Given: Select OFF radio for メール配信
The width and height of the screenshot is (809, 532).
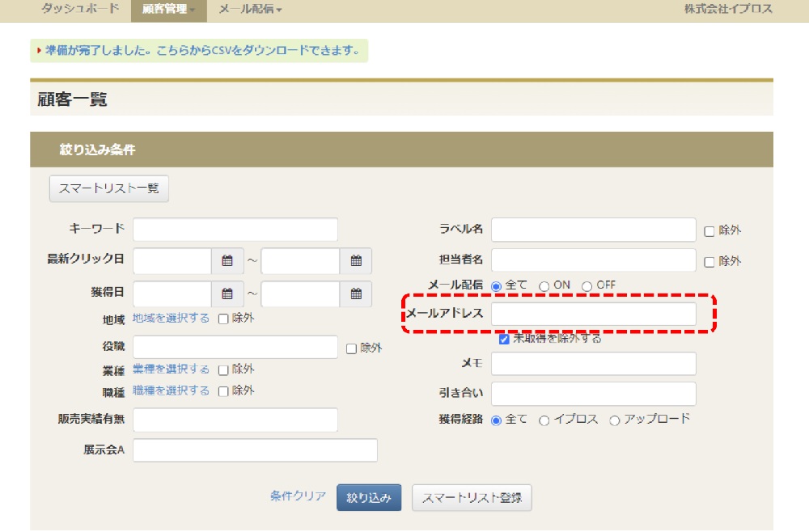Looking at the screenshot, I should pos(587,285).
